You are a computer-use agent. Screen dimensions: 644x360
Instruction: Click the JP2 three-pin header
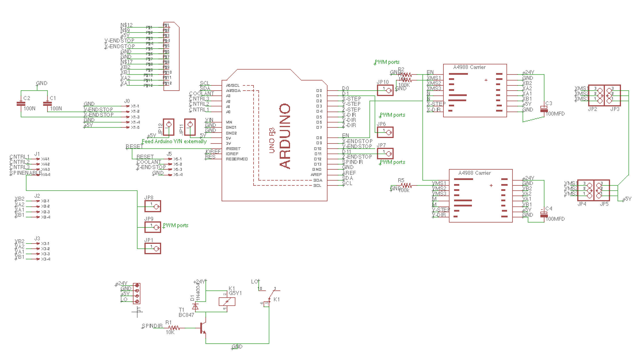[596, 95]
